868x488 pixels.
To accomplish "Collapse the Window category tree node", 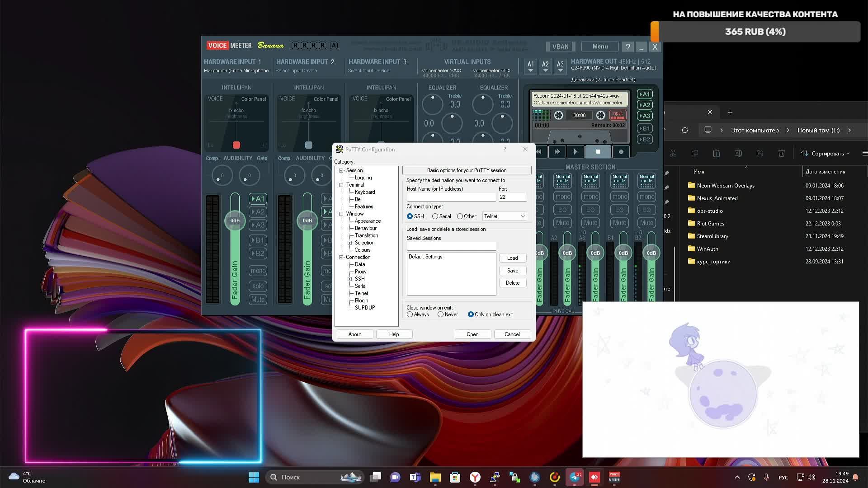I will pyautogui.click(x=342, y=214).
